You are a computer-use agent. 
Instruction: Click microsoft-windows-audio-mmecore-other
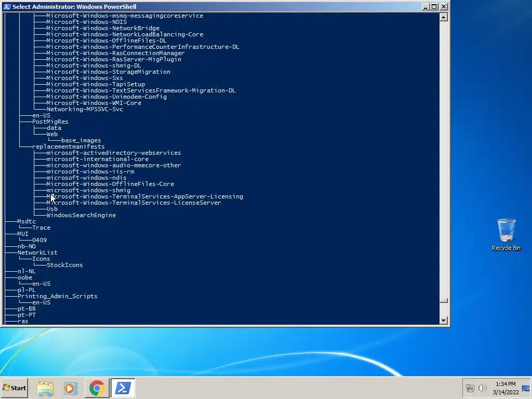point(114,165)
